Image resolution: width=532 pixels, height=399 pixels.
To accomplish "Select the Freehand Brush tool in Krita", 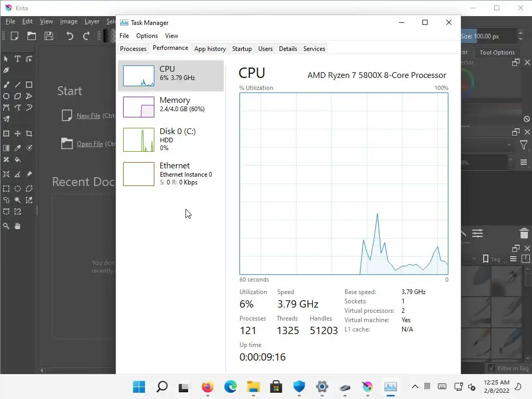I will [6, 85].
